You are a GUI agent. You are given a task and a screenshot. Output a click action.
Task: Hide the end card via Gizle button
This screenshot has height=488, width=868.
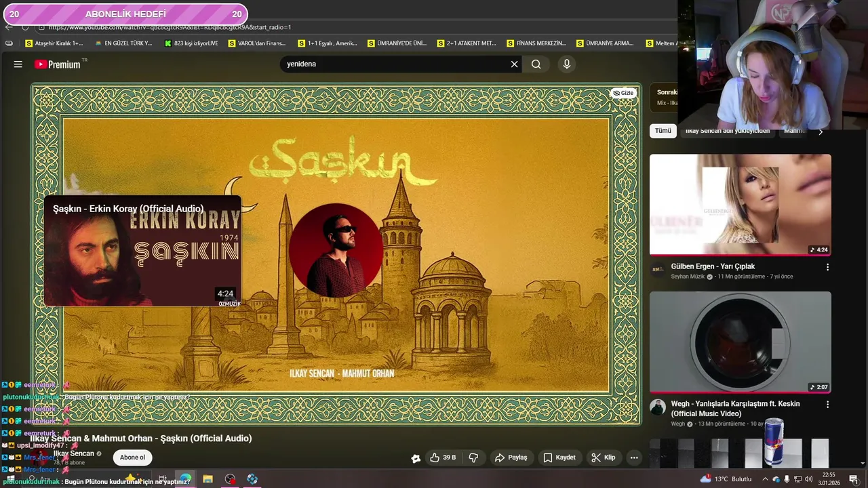coord(623,93)
